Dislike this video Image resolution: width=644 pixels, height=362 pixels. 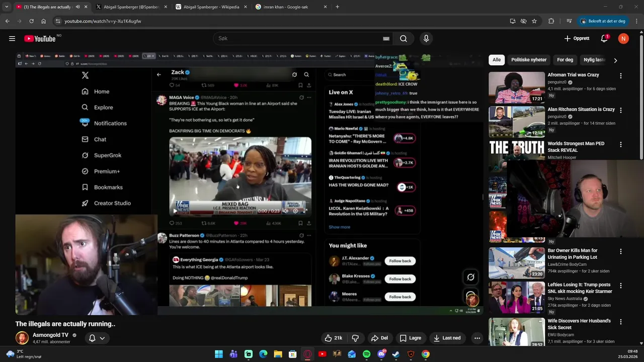(355, 338)
